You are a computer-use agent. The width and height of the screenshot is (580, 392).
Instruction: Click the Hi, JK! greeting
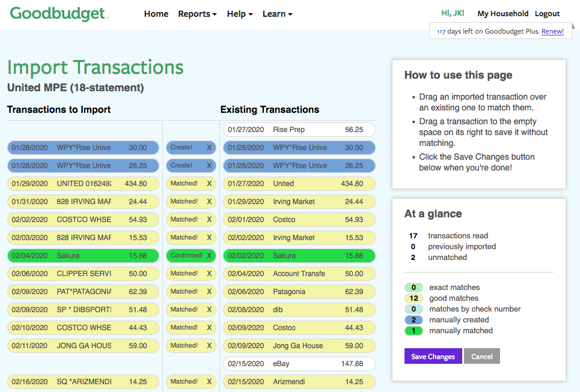click(453, 13)
